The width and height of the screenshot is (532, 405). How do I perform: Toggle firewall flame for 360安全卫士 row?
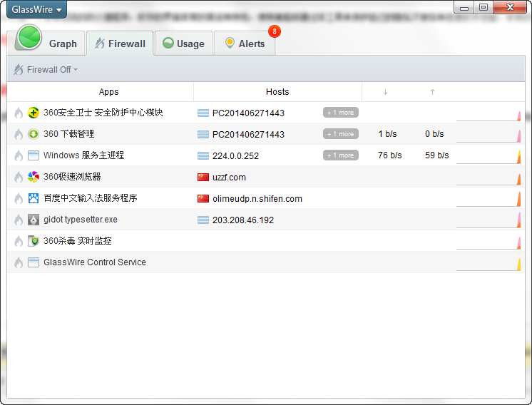(x=19, y=113)
